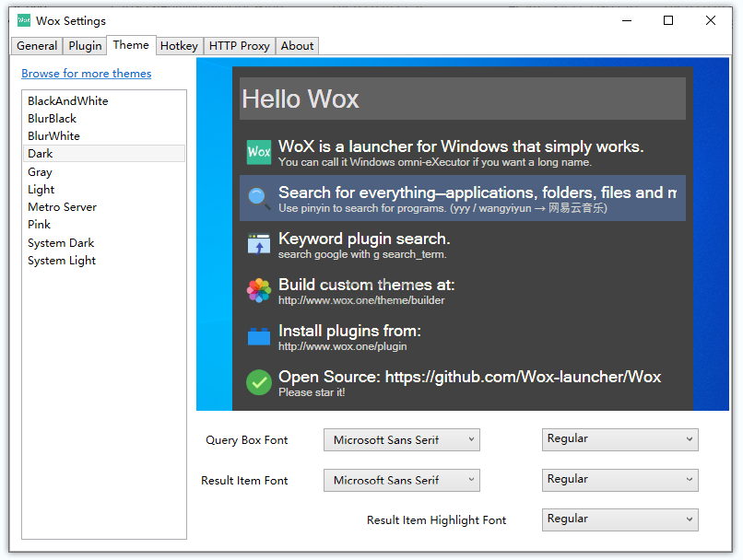Expand Result Item Highlight Font style dropdown

619,519
